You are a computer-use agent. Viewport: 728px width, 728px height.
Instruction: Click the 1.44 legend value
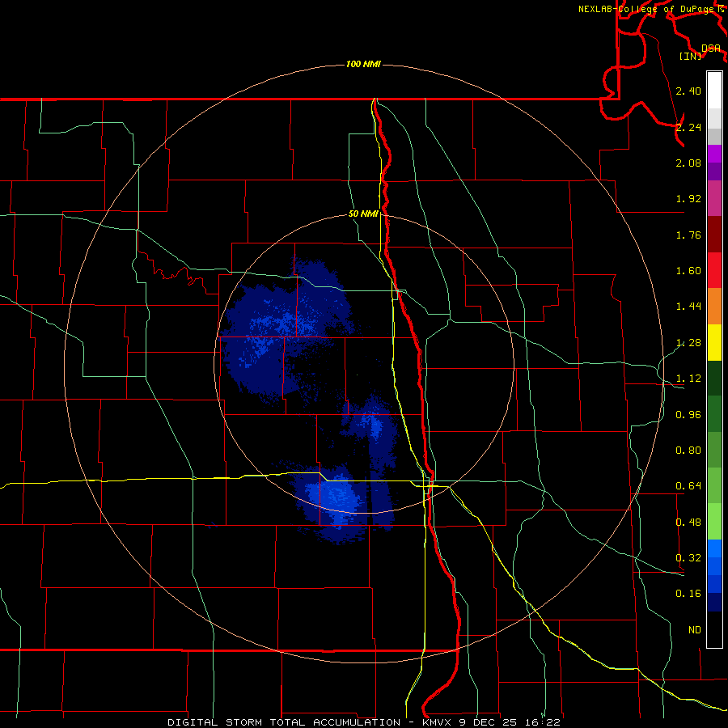(688, 307)
